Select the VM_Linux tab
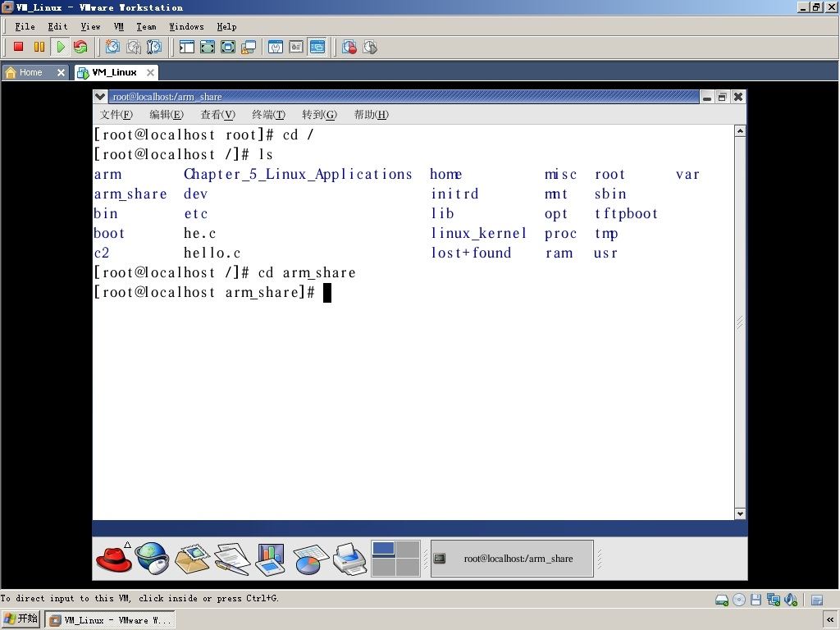 pyautogui.click(x=114, y=72)
